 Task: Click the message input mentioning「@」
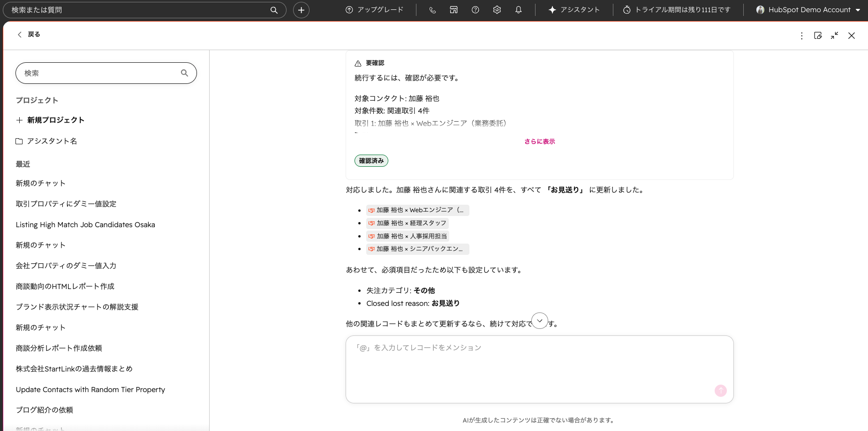539,369
